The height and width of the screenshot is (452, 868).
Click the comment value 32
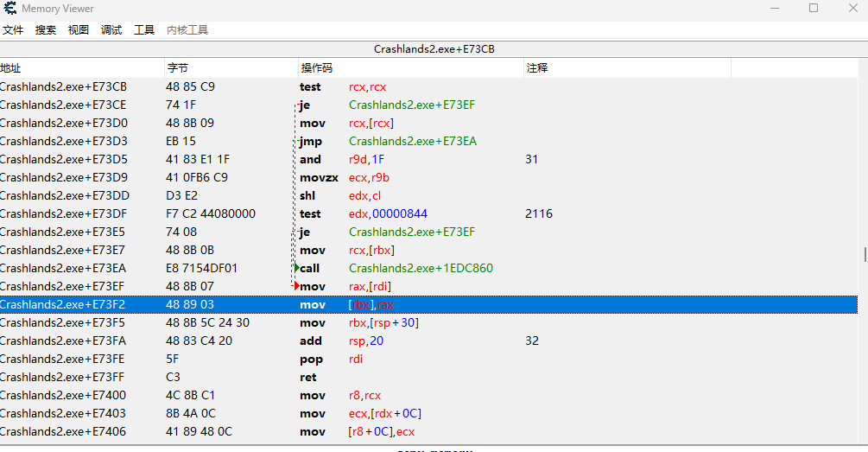[x=532, y=341]
